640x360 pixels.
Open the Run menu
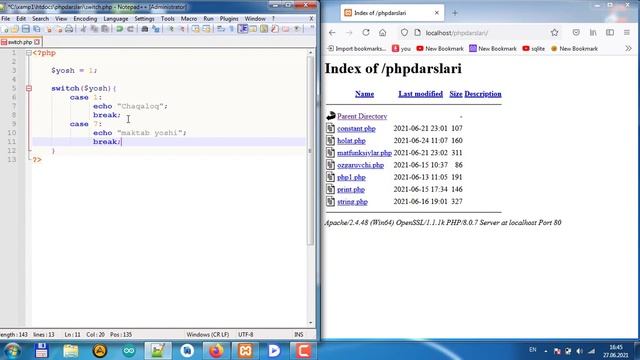208,19
